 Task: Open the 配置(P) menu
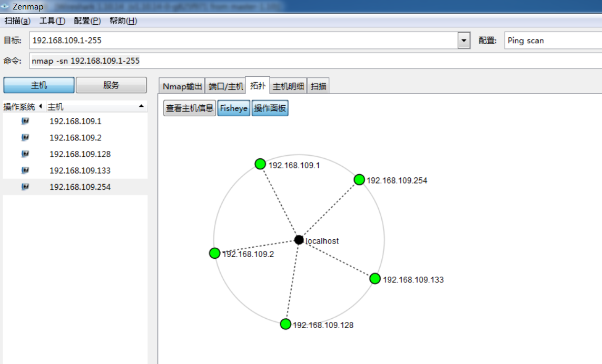click(x=87, y=21)
